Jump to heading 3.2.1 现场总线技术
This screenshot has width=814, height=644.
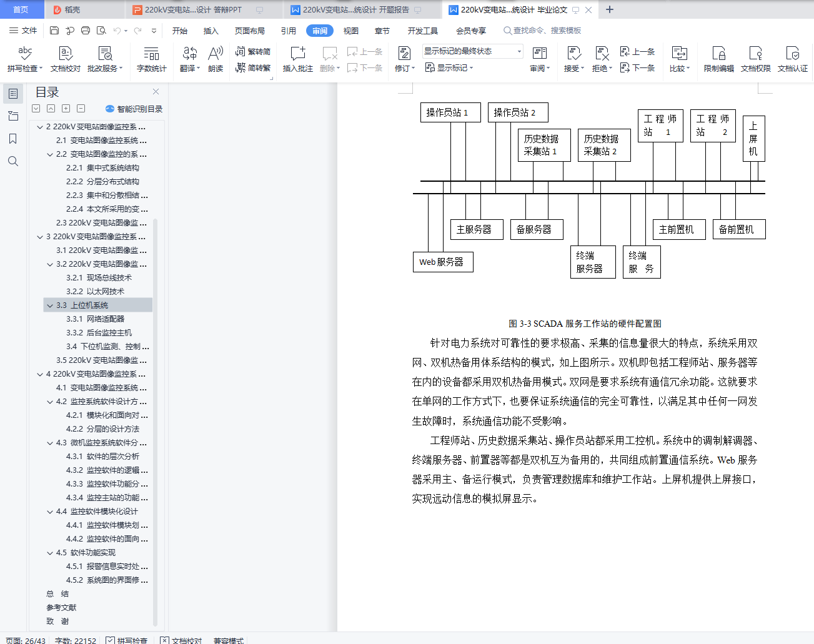pos(99,278)
